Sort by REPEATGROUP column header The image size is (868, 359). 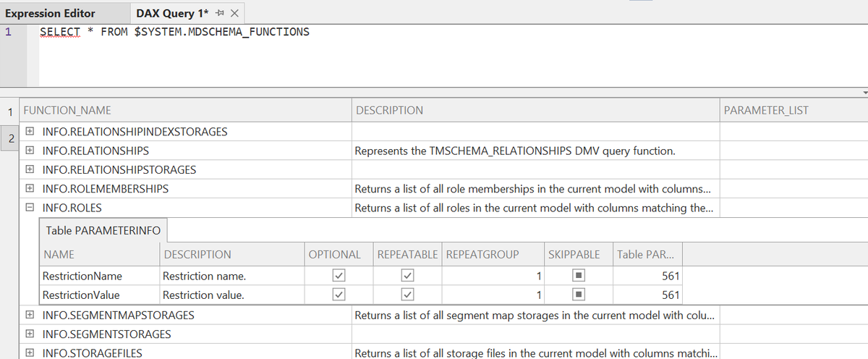tap(493, 254)
